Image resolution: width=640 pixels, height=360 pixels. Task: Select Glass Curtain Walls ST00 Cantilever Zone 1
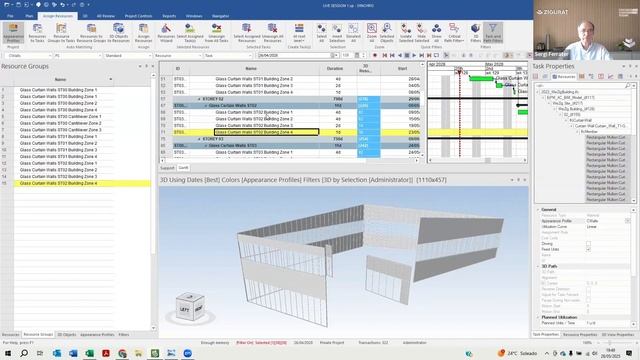pos(60,116)
